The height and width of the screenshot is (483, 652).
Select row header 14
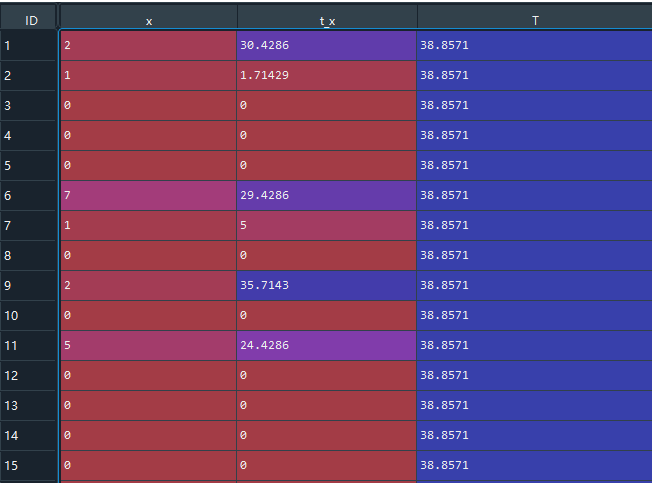point(28,435)
